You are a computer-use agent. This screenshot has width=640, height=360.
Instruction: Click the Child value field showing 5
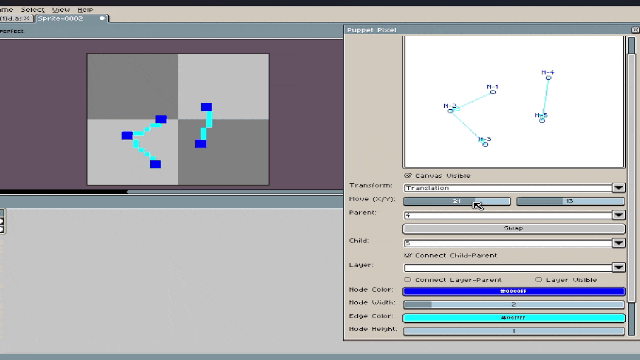point(508,243)
